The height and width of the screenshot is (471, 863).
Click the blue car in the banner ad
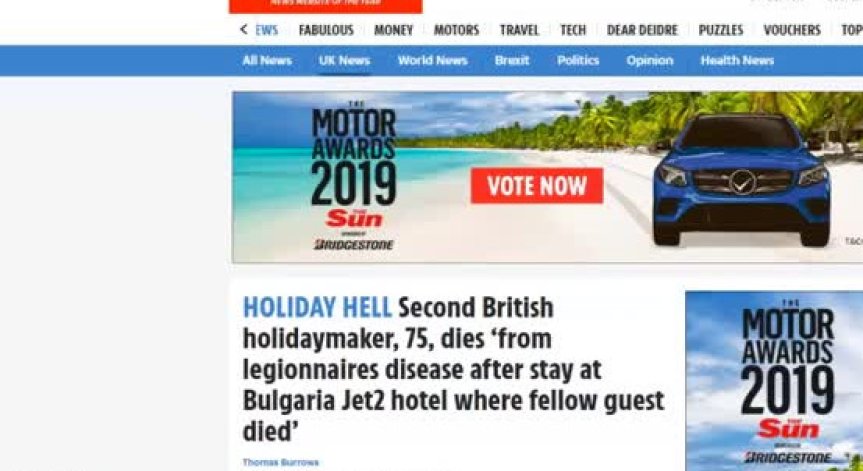tap(741, 179)
